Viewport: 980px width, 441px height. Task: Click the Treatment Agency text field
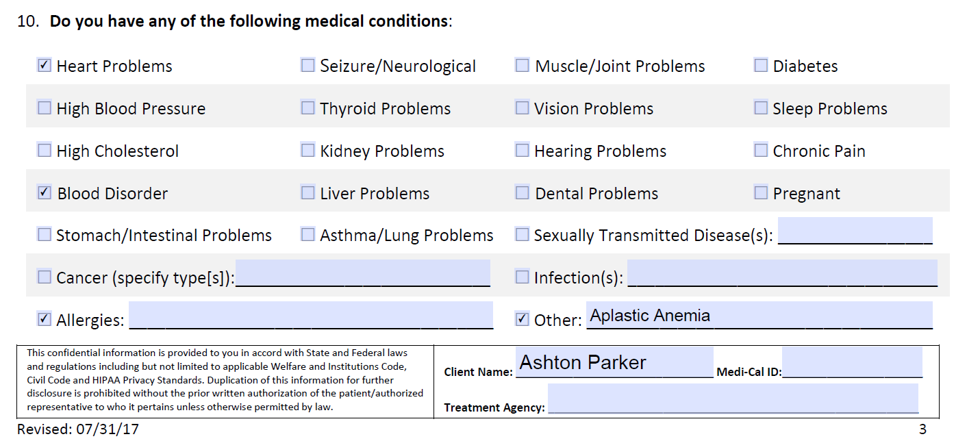[733, 398]
